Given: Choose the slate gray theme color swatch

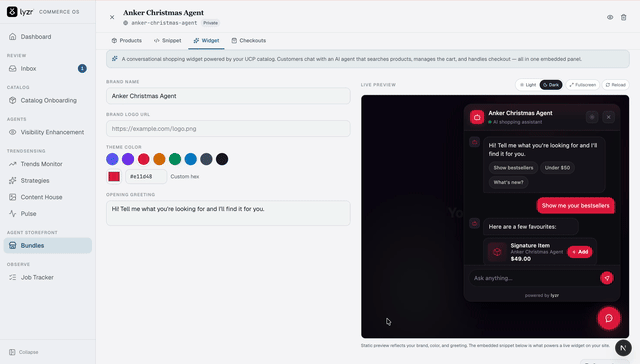Looking at the screenshot, I should click(206, 159).
